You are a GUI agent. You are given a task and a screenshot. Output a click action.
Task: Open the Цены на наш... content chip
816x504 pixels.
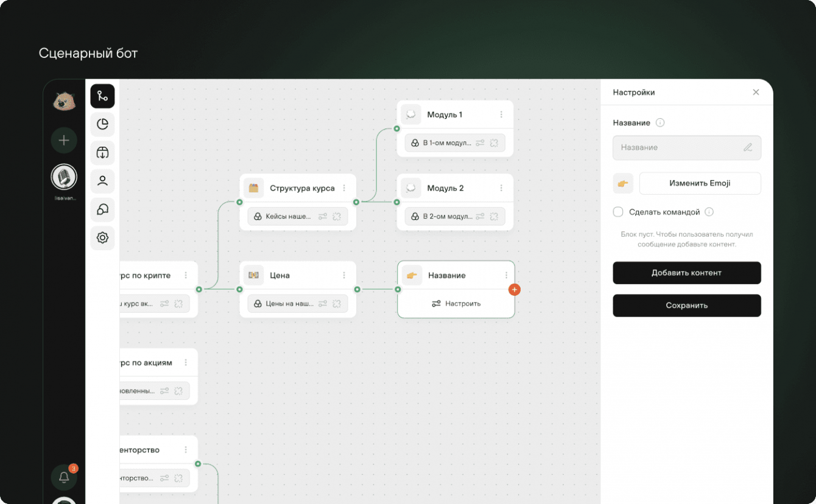(298, 303)
